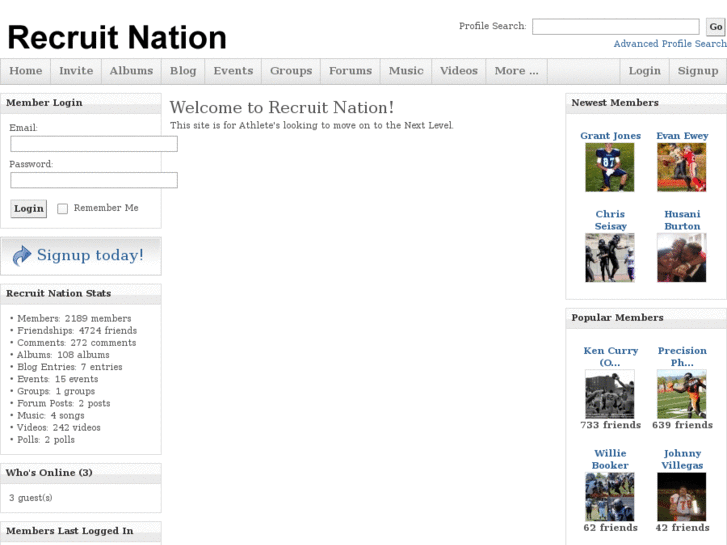The width and height of the screenshot is (727, 545).
Task: Click Johnny Villegas profile thumbnail
Action: (682, 497)
